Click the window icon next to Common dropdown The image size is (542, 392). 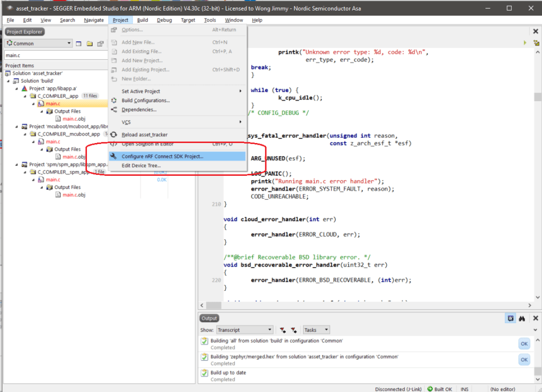78,43
